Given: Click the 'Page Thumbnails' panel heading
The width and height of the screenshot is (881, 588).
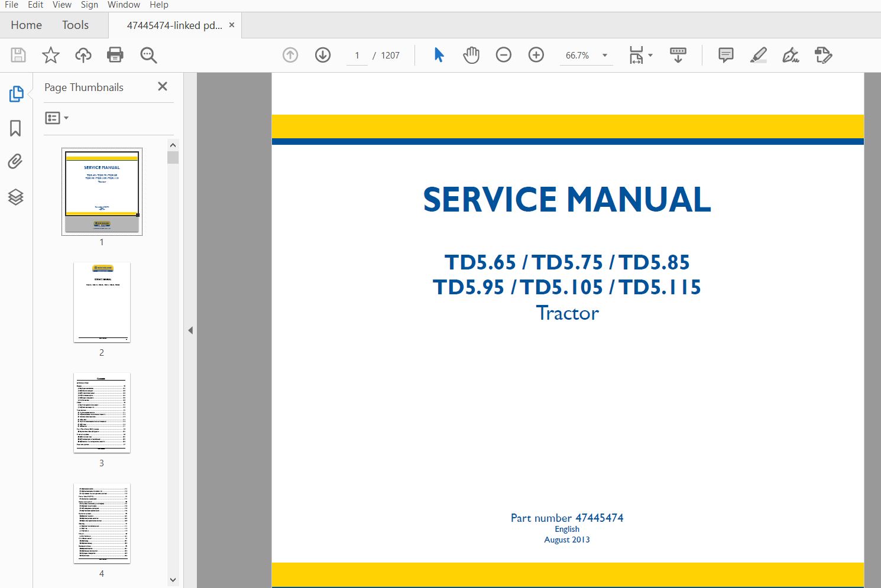Looking at the screenshot, I should point(84,87).
